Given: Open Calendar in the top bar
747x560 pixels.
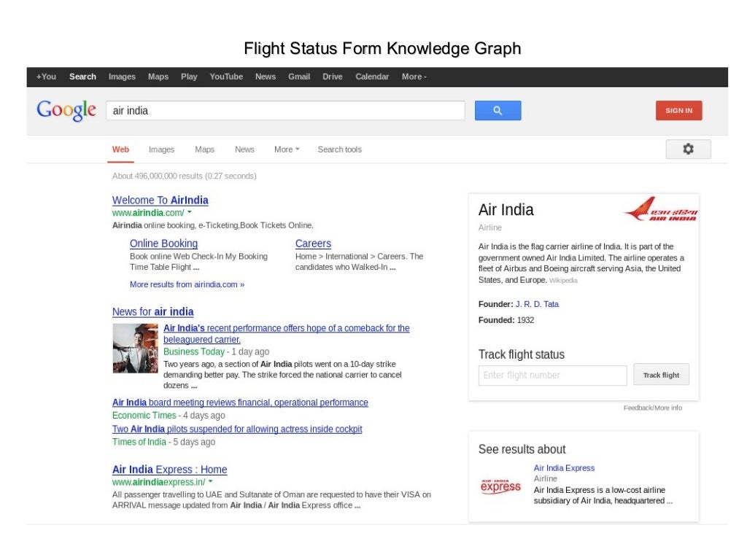Looking at the screenshot, I should click(372, 77).
